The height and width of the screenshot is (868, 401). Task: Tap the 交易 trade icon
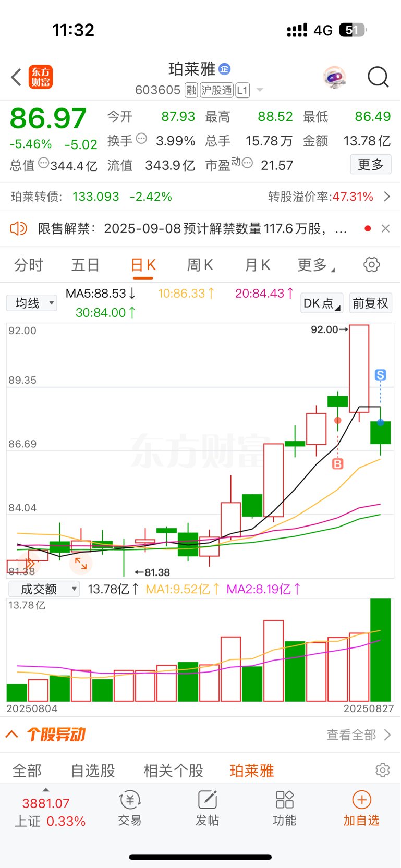130,808
